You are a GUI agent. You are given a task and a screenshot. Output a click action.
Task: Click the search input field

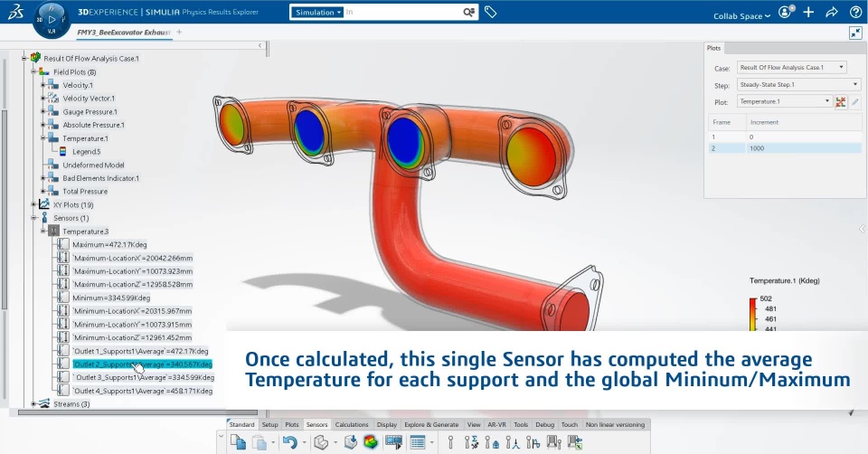402,12
